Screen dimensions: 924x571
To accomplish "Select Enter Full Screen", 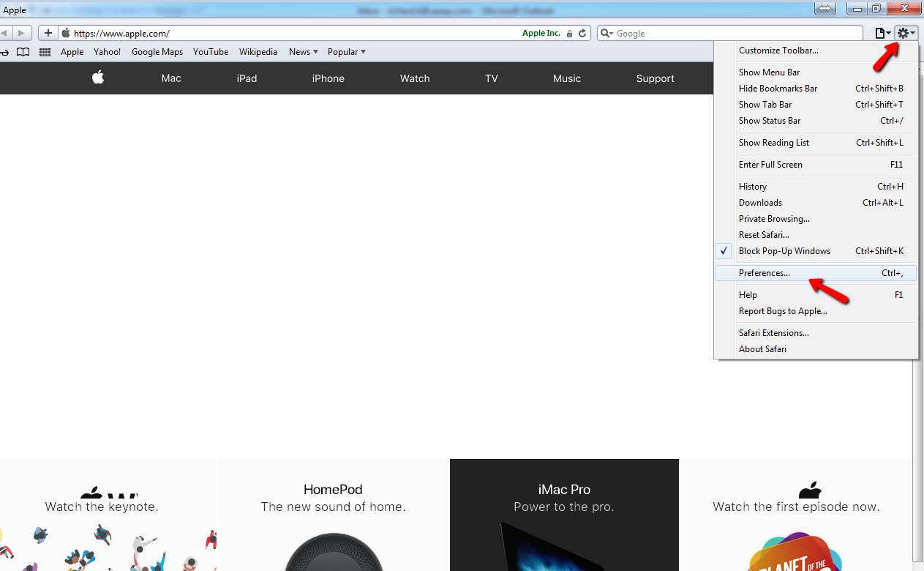I will (x=816, y=165).
